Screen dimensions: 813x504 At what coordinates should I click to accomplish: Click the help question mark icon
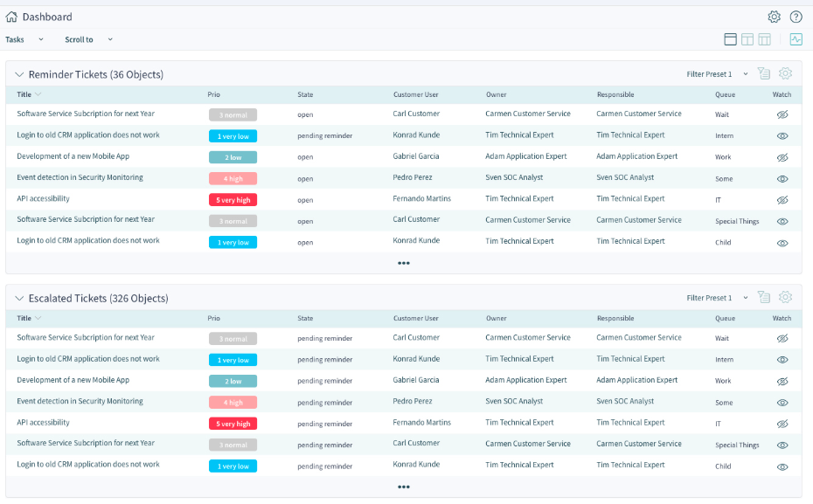click(x=796, y=17)
